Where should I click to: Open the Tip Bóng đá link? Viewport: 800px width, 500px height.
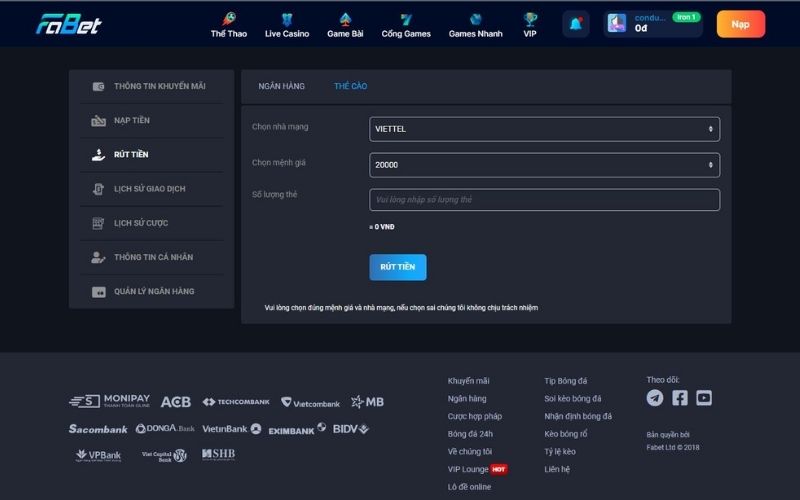(x=565, y=381)
